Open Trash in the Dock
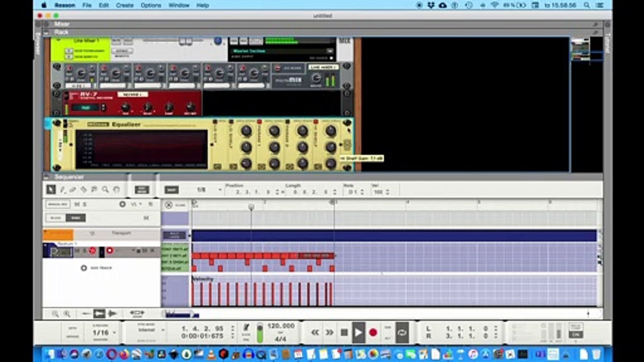The width and height of the screenshot is (644, 362). [x=596, y=354]
